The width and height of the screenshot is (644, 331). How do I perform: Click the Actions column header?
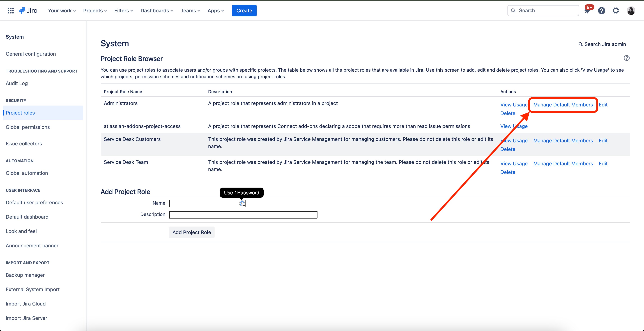tap(508, 92)
